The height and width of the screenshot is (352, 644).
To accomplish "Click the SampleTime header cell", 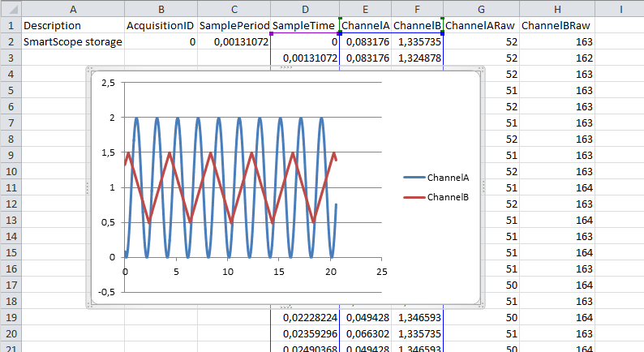I will (x=305, y=25).
